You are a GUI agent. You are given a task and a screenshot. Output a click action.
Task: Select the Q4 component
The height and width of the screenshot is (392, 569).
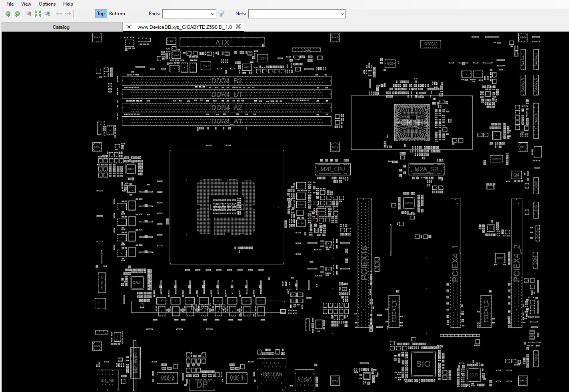coord(516,175)
